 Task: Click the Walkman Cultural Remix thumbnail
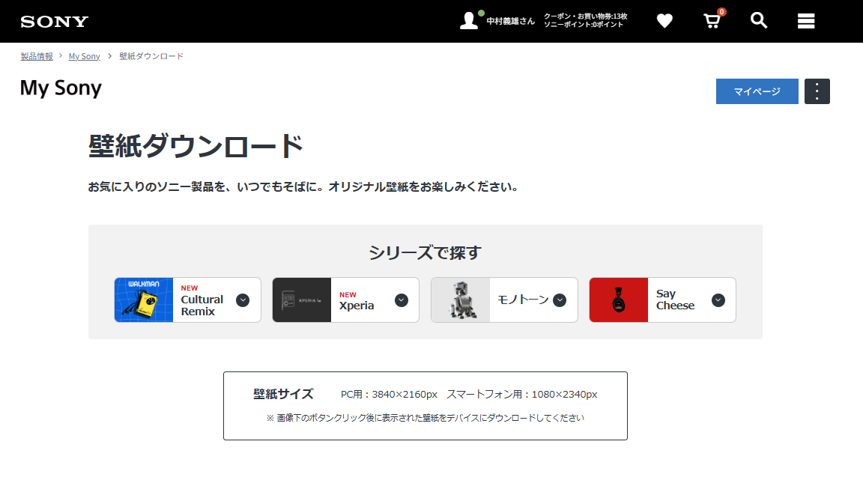point(144,300)
